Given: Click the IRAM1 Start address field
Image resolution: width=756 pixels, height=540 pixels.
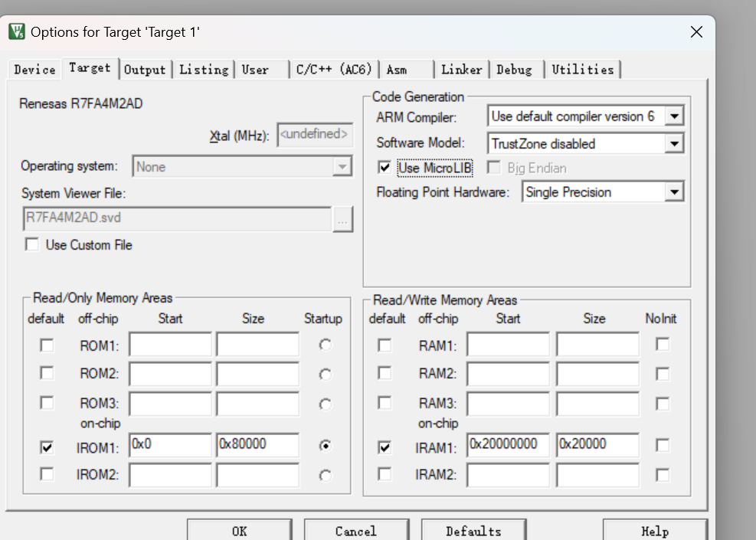Looking at the screenshot, I should coord(508,444).
